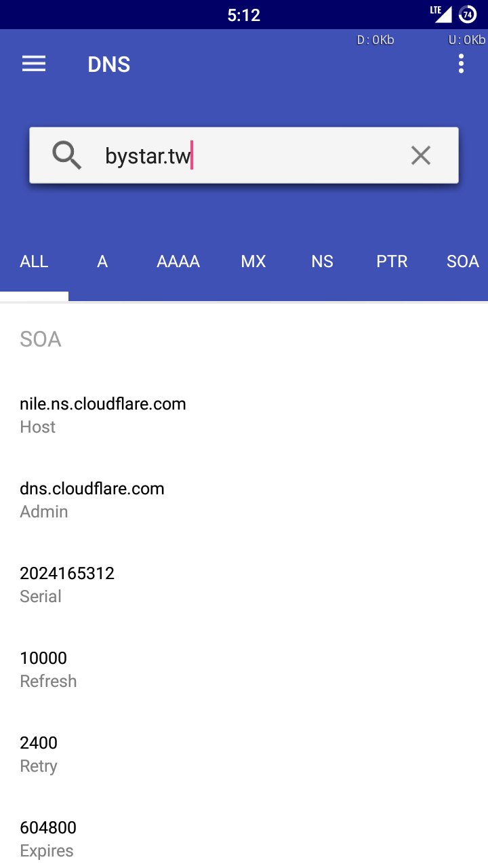Open the three-dot overflow menu
The width and height of the screenshot is (488, 868).
click(461, 64)
